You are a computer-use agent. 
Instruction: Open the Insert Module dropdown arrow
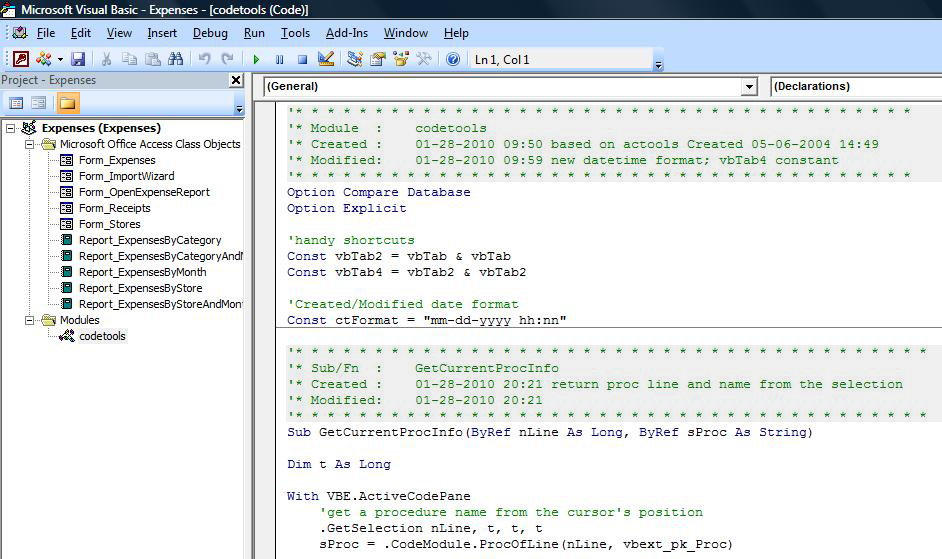pyautogui.click(x=60, y=59)
